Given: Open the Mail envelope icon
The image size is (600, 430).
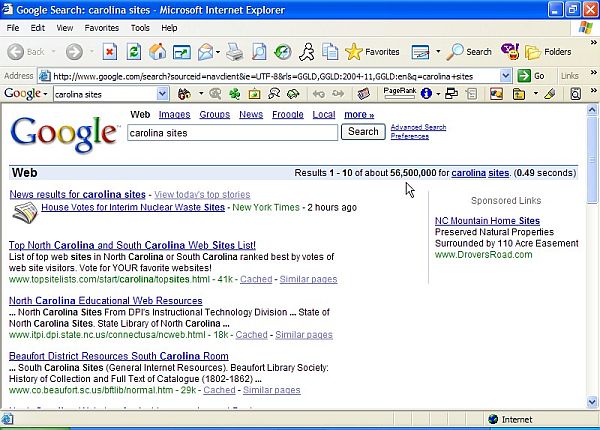Looking at the screenshot, I should click(205, 52).
